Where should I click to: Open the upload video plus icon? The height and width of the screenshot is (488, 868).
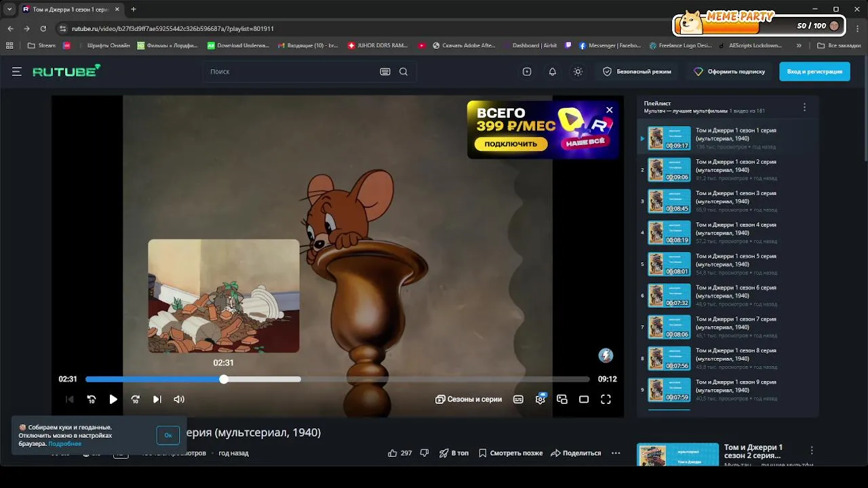527,71
